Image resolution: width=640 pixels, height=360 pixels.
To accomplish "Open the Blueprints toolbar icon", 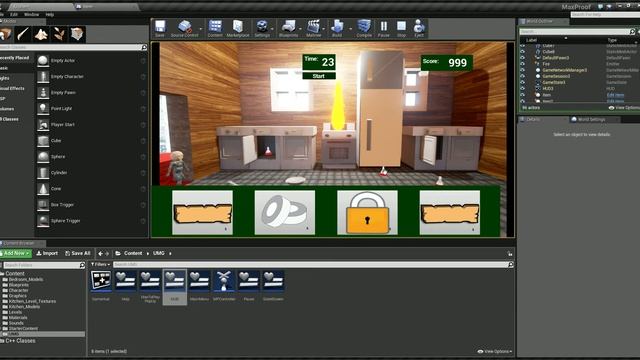I will tap(288, 29).
